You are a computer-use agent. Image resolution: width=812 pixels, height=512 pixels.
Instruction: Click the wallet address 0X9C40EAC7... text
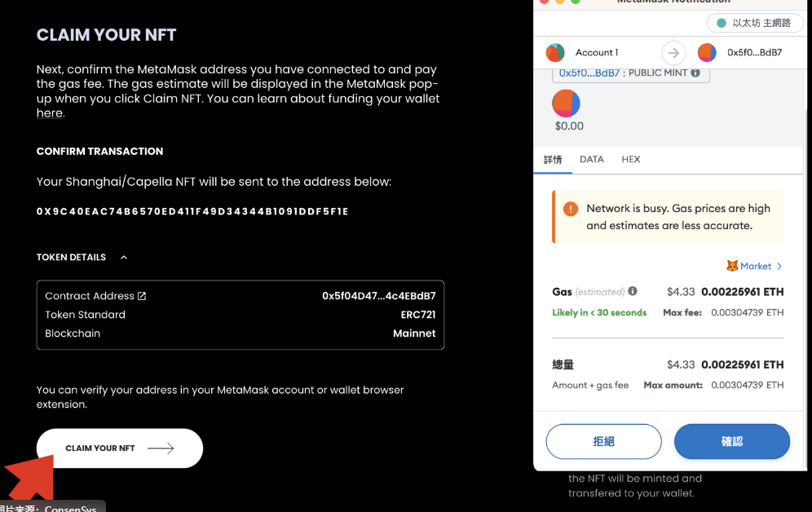point(192,211)
